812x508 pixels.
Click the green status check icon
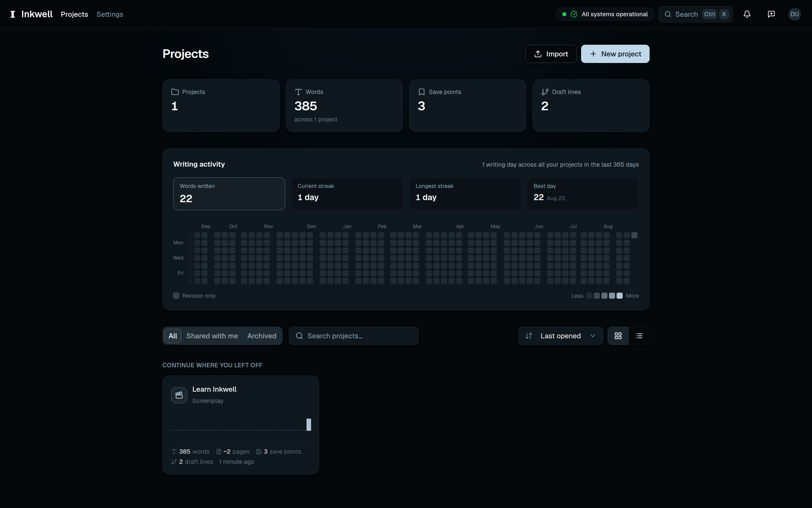(x=574, y=14)
